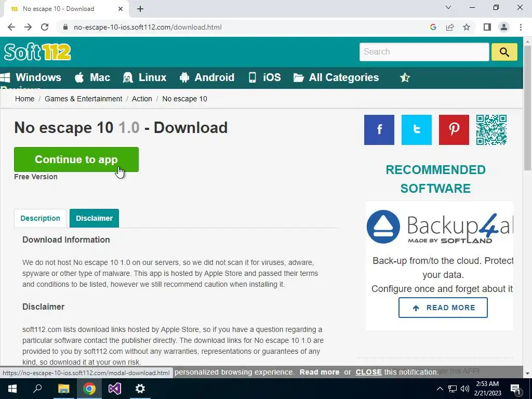The height and width of the screenshot is (399, 532).
Task: Share page on Pinterest
Action: click(x=454, y=129)
